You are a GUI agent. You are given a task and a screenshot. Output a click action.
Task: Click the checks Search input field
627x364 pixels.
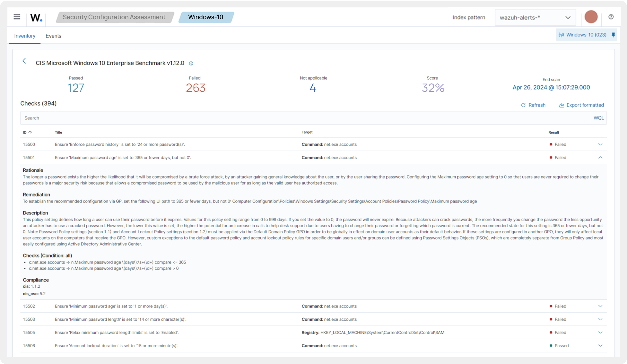305,118
